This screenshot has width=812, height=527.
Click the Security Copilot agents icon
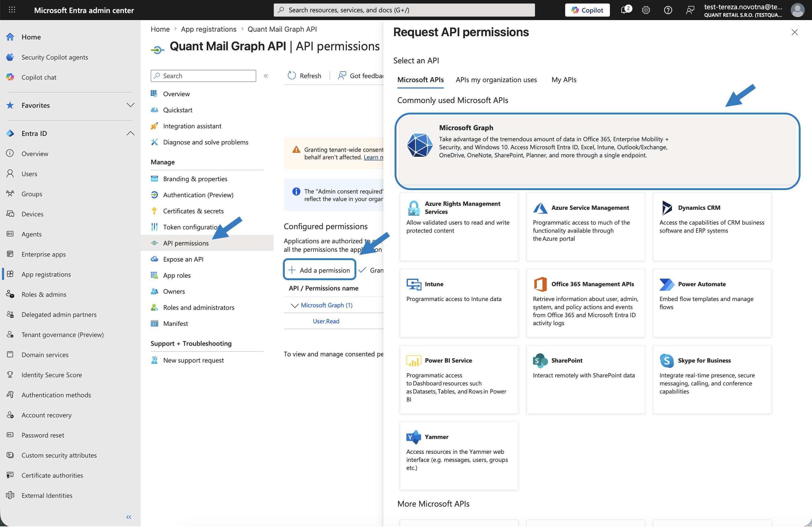coord(10,57)
